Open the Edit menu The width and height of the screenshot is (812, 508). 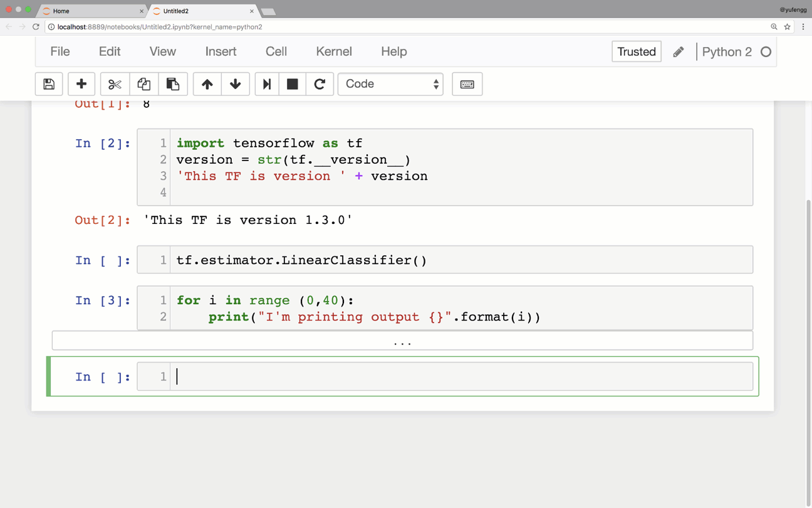(x=110, y=51)
